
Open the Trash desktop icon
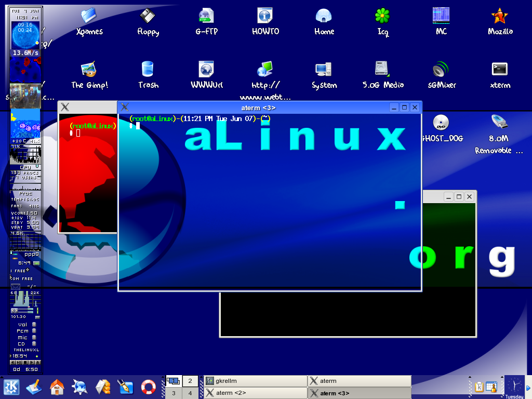pyautogui.click(x=148, y=69)
